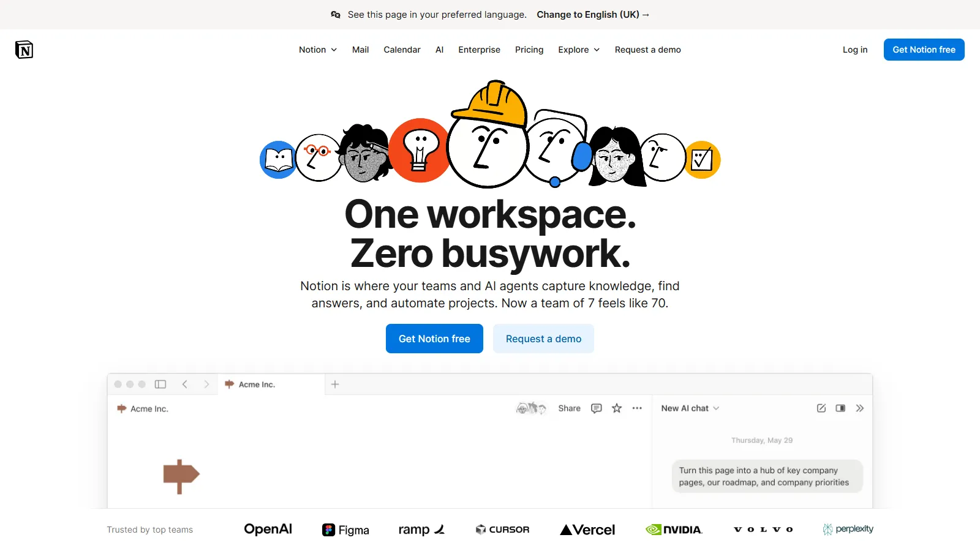The width and height of the screenshot is (980, 551).
Task: Select the Acme Inc. tab
Action: 257,384
